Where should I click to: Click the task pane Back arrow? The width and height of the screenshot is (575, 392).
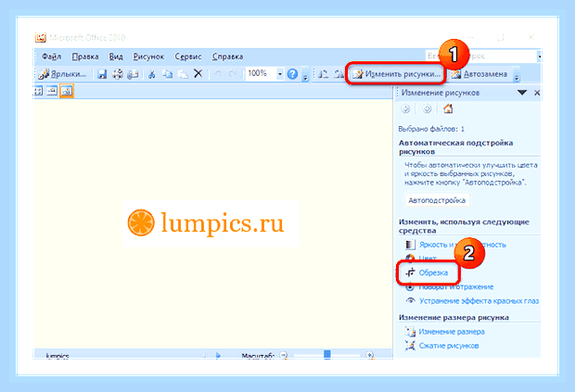click(x=405, y=108)
